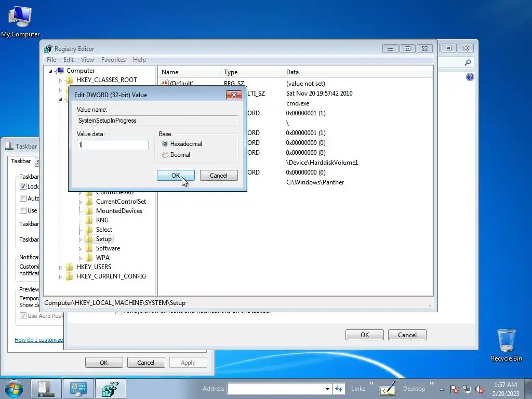Open the View menu in Registry Editor
Viewport: 532px width, 399px height.
coord(87,60)
